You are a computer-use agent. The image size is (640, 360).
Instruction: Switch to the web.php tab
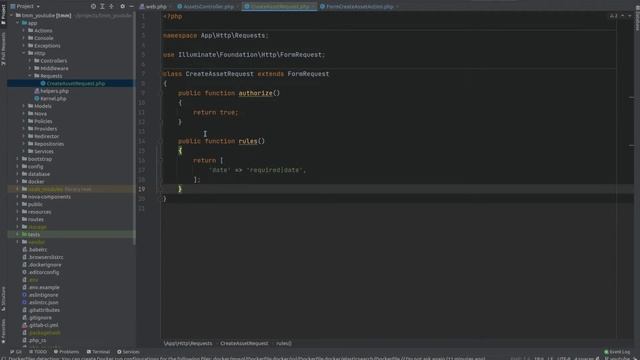tap(154, 7)
